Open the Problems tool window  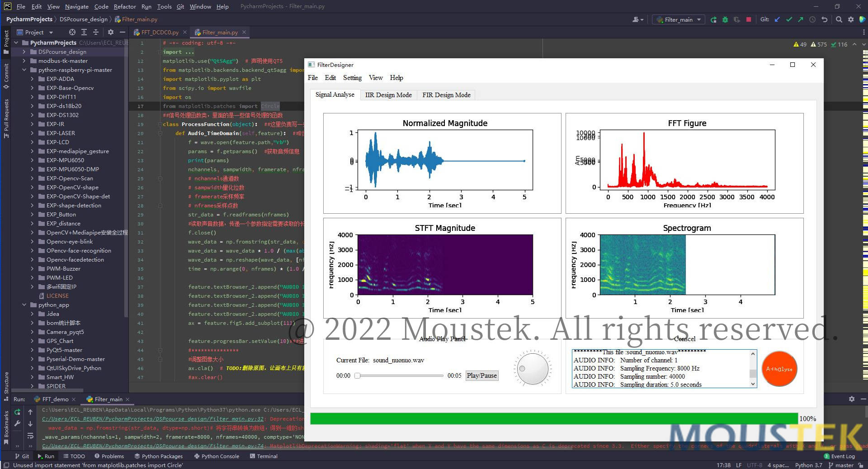108,456
